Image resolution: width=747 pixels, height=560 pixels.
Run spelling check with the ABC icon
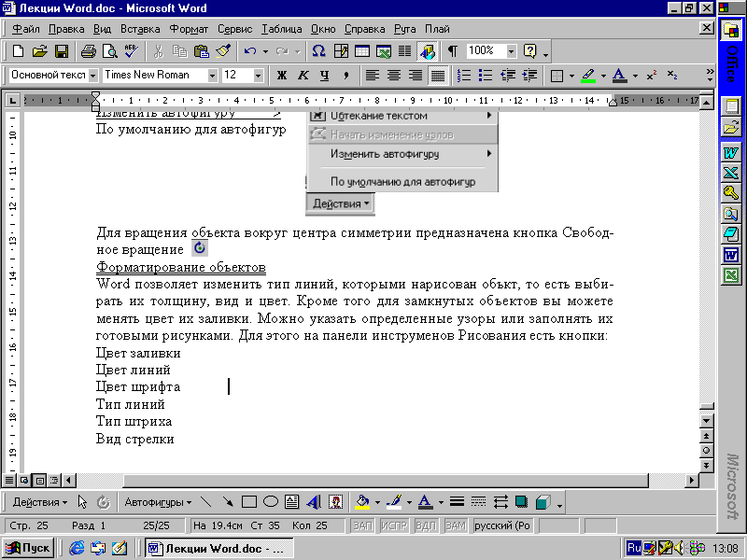pyautogui.click(x=131, y=51)
